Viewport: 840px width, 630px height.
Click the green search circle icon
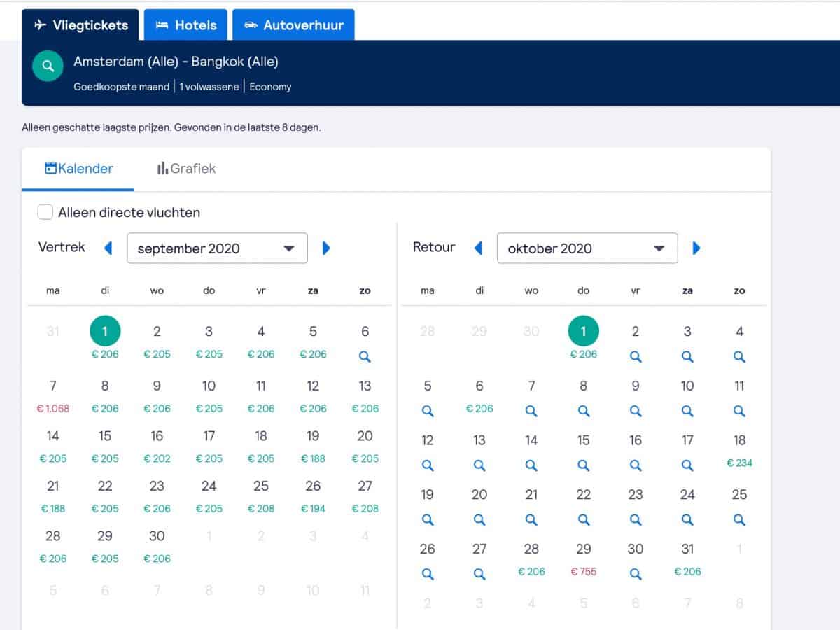point(48,66)
